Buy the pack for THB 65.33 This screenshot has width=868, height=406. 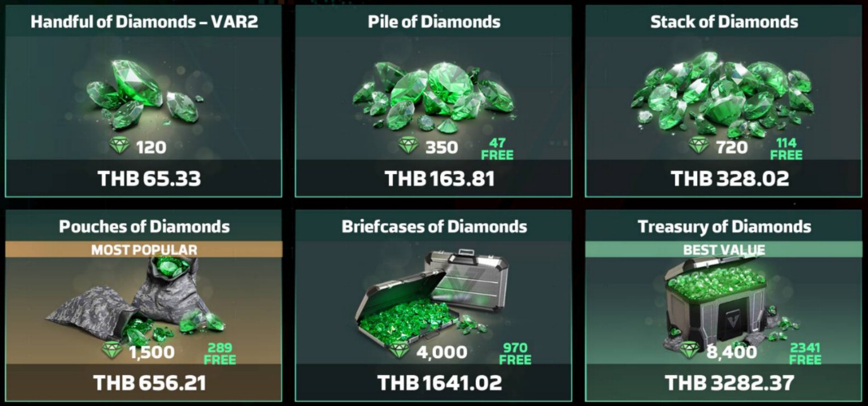pos(150,178)
